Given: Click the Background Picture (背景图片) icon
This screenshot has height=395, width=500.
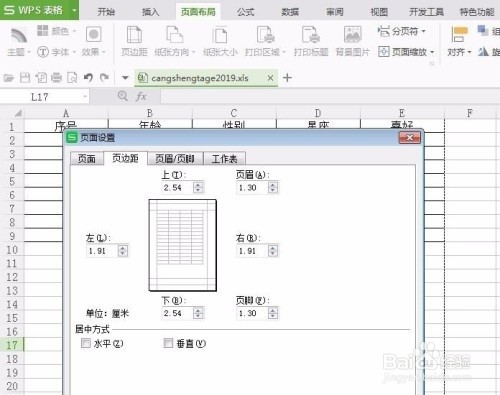Looking at the screenshot, I should point(353,35).
